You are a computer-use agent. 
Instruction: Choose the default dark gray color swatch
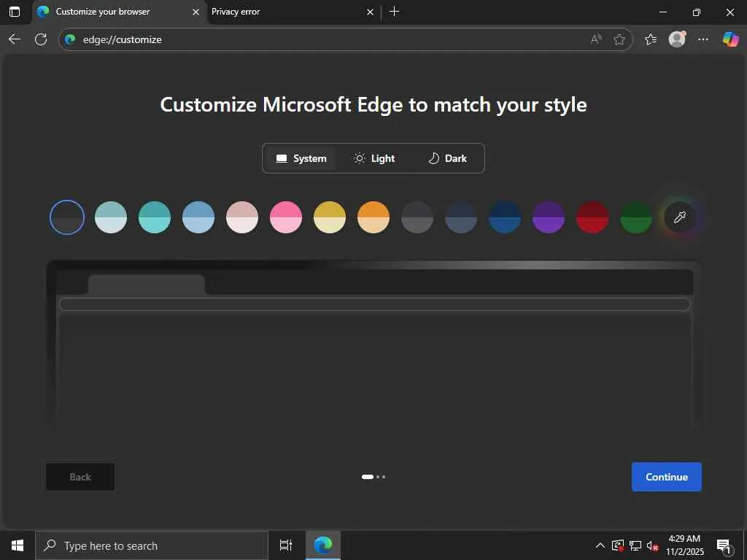[x=67, y=217]
